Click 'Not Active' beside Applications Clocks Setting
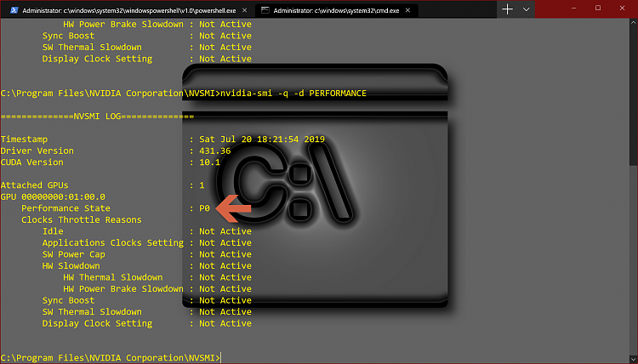The image size is (638, 364). point(225,242)
